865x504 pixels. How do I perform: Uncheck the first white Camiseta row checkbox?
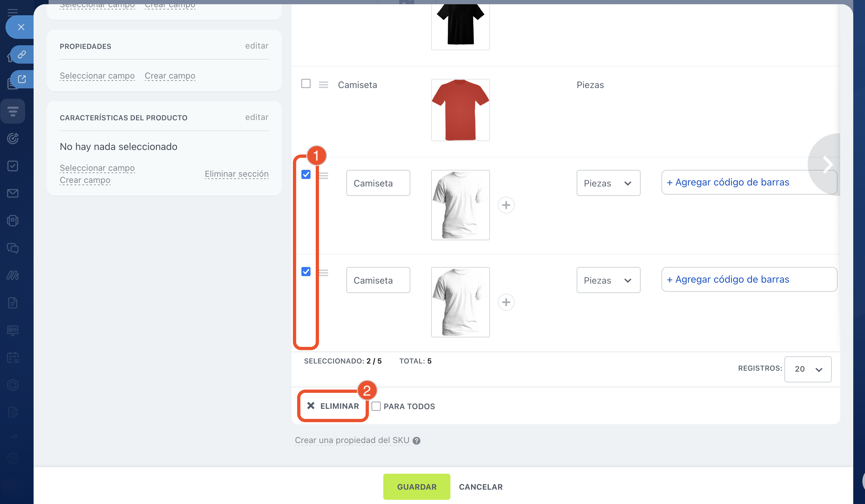(x=306, y=175)
